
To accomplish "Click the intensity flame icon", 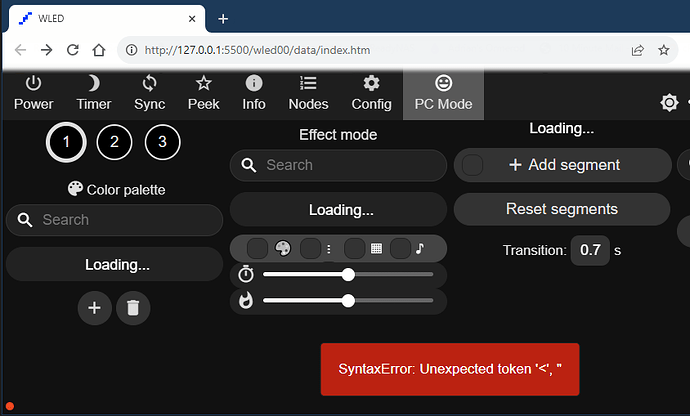I will 246,301.
